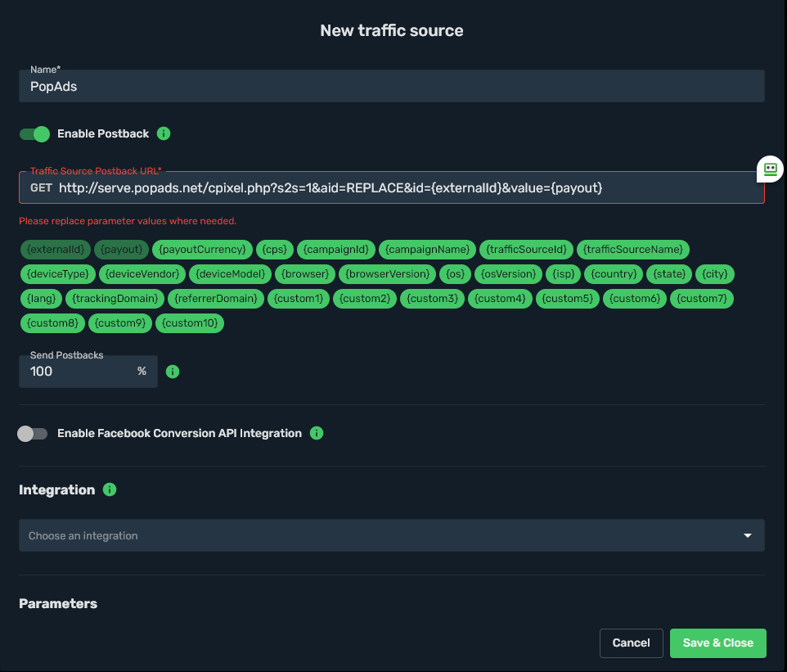Open the Choose an integration dropdown
Viewport: 787px width, 672px height.
[392, 535]
